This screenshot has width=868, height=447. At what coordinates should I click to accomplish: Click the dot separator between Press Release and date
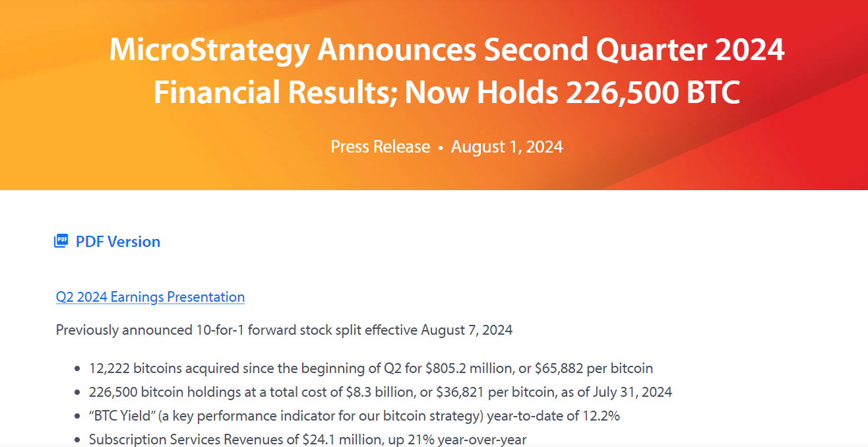pyautogui.click(x=441, y=148)
